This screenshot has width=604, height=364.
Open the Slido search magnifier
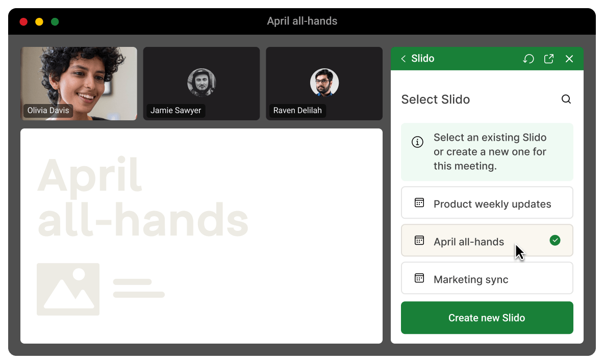pos(566,99)
